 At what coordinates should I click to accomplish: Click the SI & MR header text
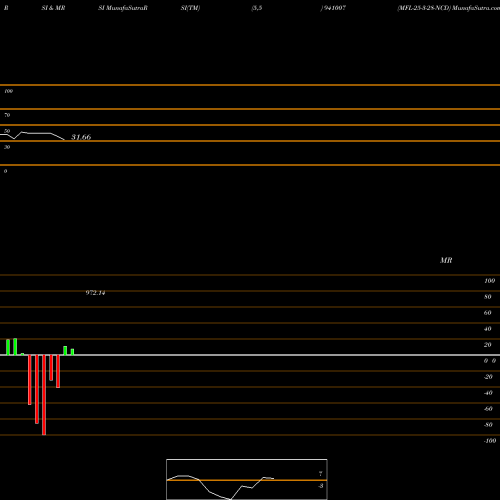coord(53,8)
